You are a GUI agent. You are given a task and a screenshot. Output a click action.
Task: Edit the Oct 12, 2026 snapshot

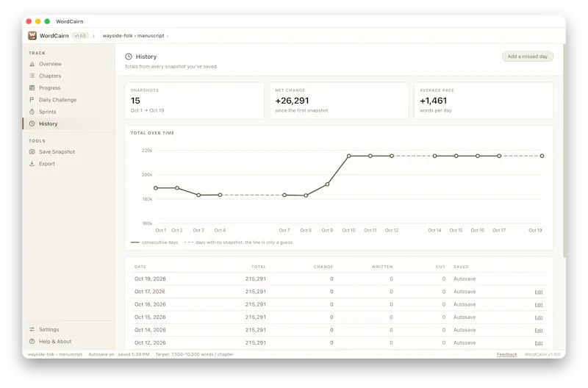(x=539, y=343)
